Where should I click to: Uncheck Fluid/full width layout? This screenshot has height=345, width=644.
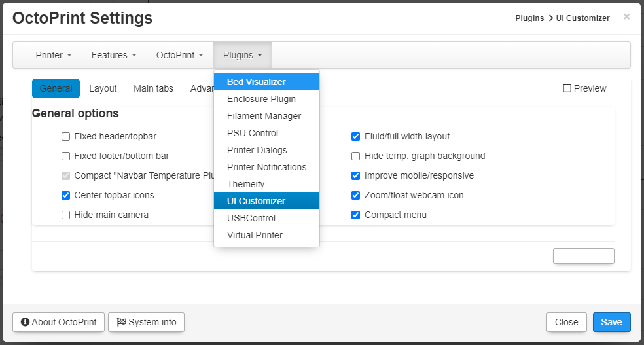pos(355,136)
